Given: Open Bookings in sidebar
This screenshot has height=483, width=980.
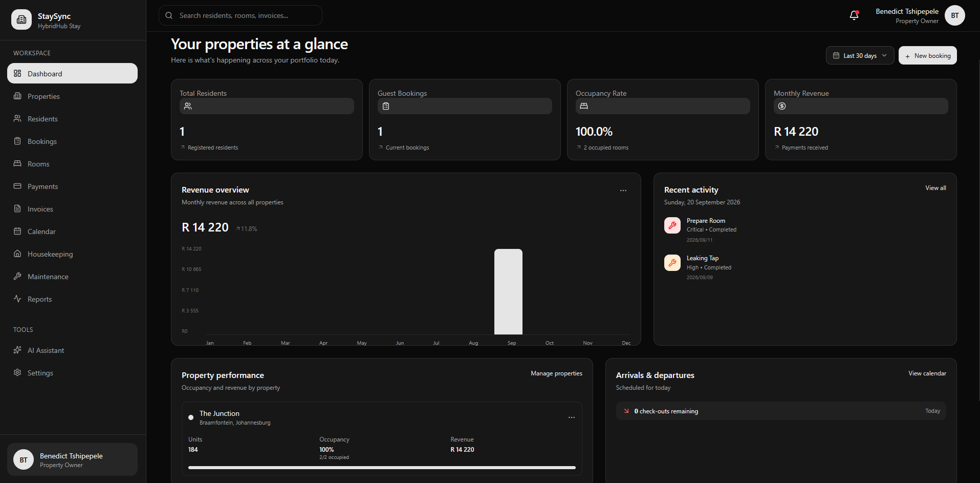Looking at the screenshot, I should pyautogui.click(x=72, y=141).
